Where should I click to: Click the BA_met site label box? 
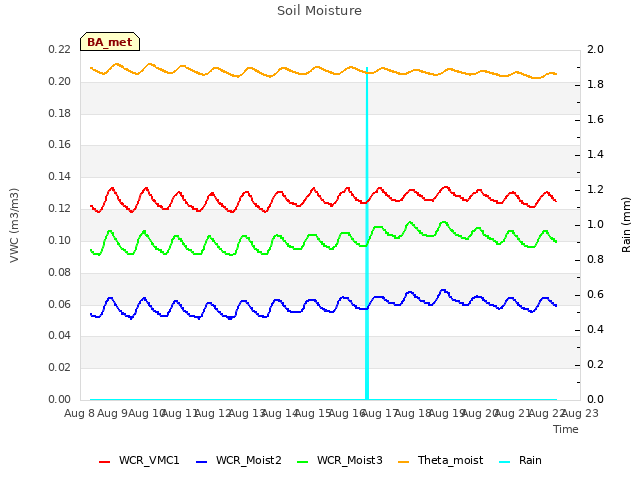point(110,42)
